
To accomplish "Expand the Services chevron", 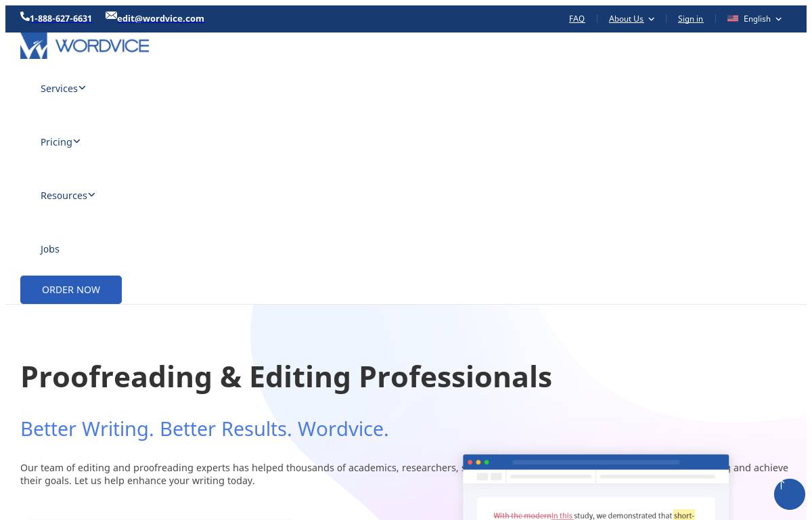I will (x=82, y=88).
